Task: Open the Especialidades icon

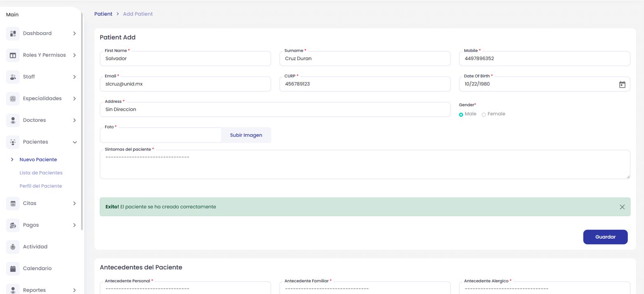Action: tap(13, 99)
